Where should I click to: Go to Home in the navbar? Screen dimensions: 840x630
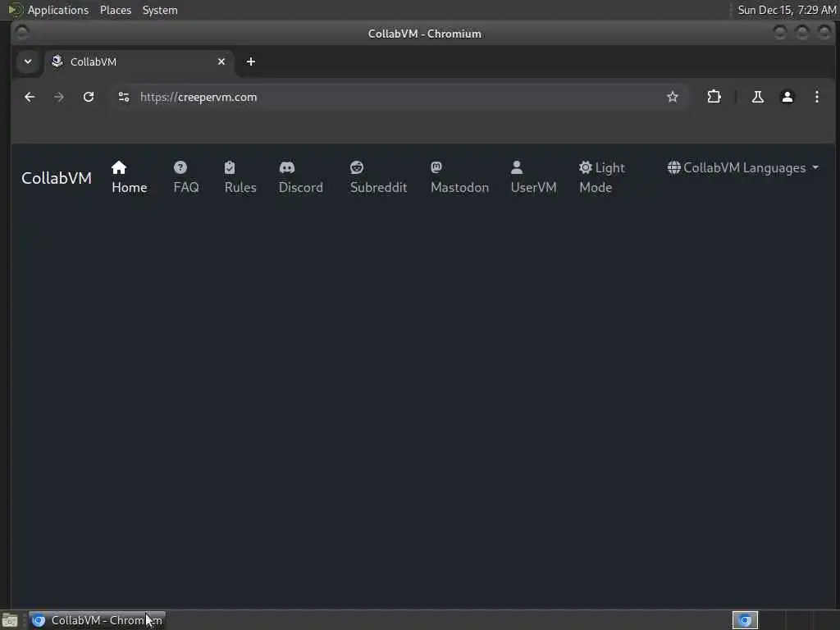coord(129,177)
